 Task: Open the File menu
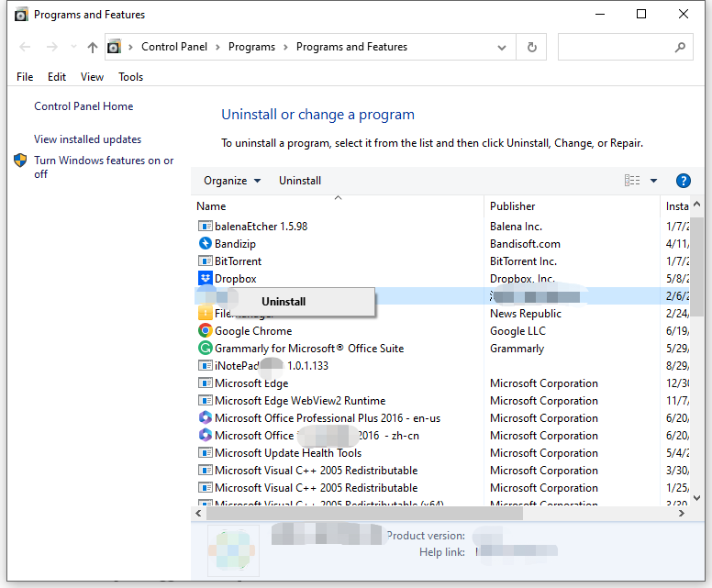pyautogui.click(x=25, y=77)
